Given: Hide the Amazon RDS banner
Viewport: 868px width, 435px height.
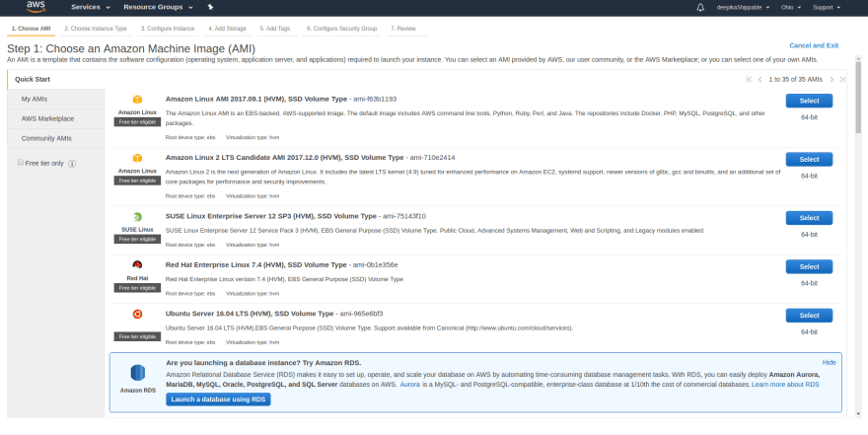Looking at the screenshot, I should point(829,363).
